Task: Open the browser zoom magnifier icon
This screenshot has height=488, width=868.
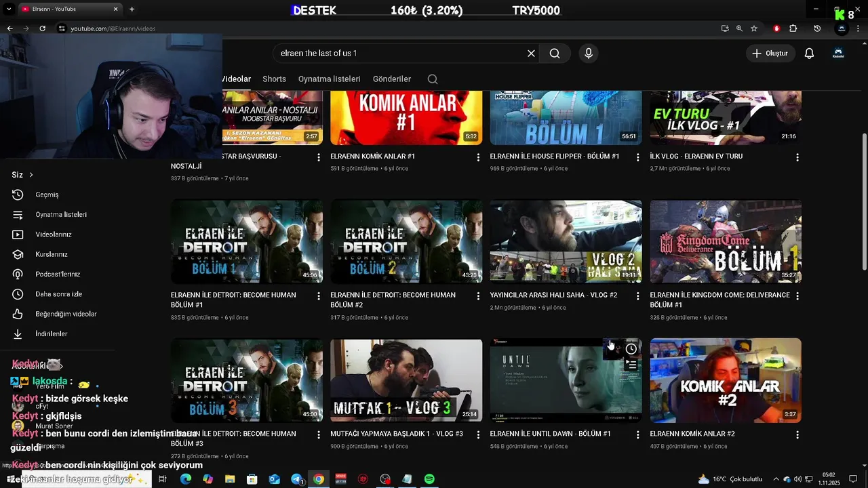Action: [739, 28]
